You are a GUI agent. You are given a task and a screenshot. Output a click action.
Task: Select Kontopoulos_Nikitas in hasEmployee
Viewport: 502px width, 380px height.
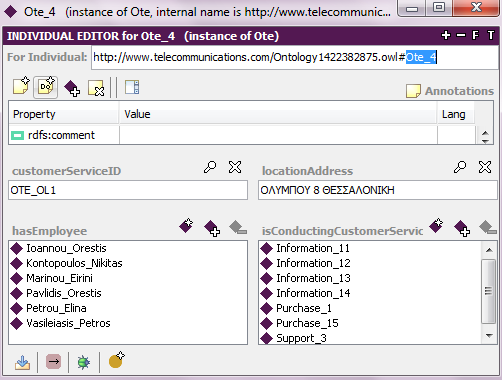pos(74,263)
